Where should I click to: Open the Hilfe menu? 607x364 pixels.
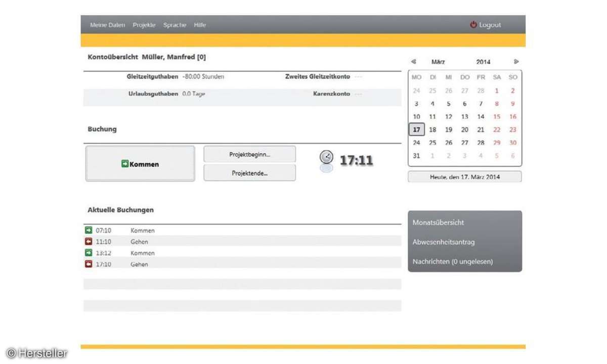point(200,25)
